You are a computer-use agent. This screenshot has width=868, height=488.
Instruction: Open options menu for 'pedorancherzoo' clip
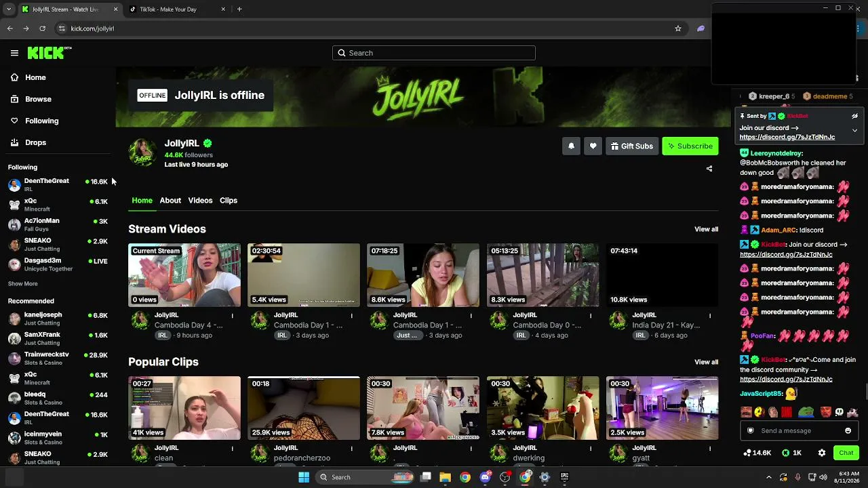352,448
